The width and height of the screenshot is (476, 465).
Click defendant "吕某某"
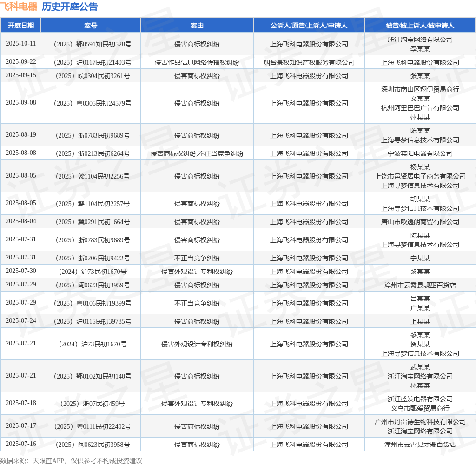click(420, 299)
